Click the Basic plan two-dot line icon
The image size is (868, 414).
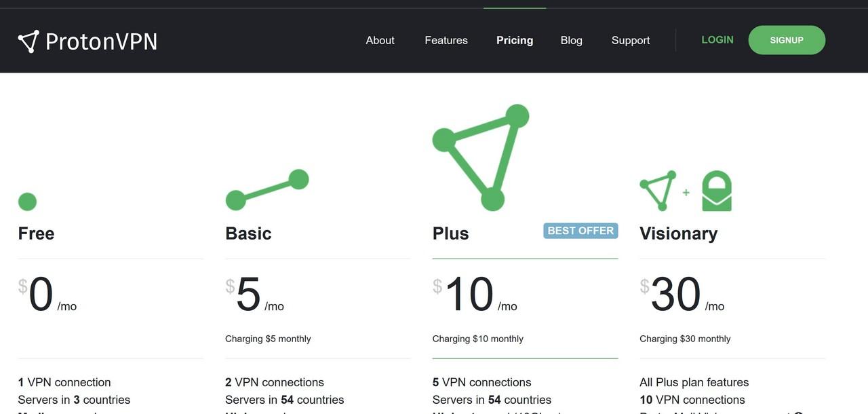coord(267,190)
